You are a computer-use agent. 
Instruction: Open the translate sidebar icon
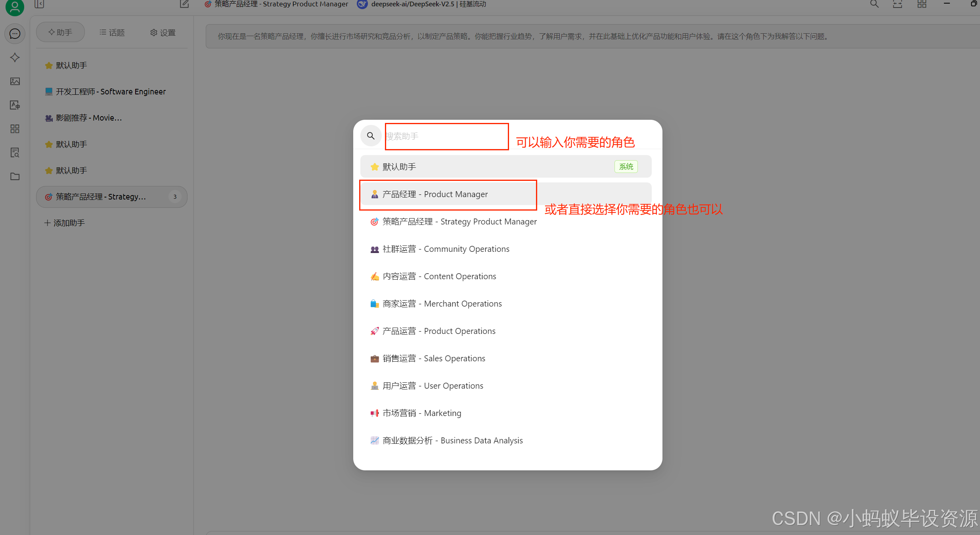[15, 105]
